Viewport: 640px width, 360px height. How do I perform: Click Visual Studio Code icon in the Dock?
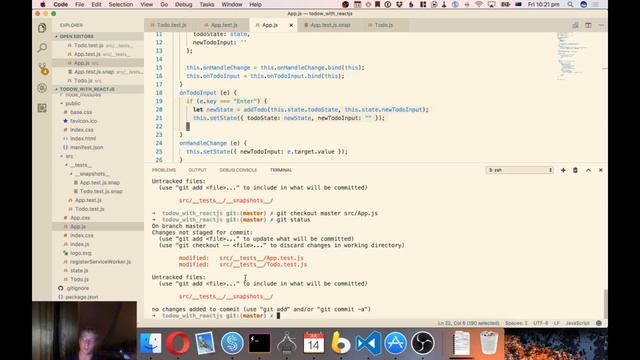[368, 343]
